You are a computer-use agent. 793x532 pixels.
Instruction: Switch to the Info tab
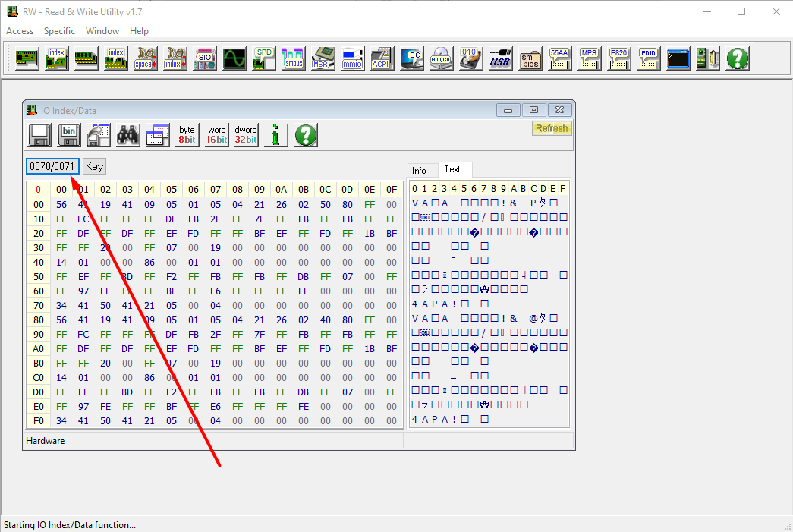click(420, 170)
